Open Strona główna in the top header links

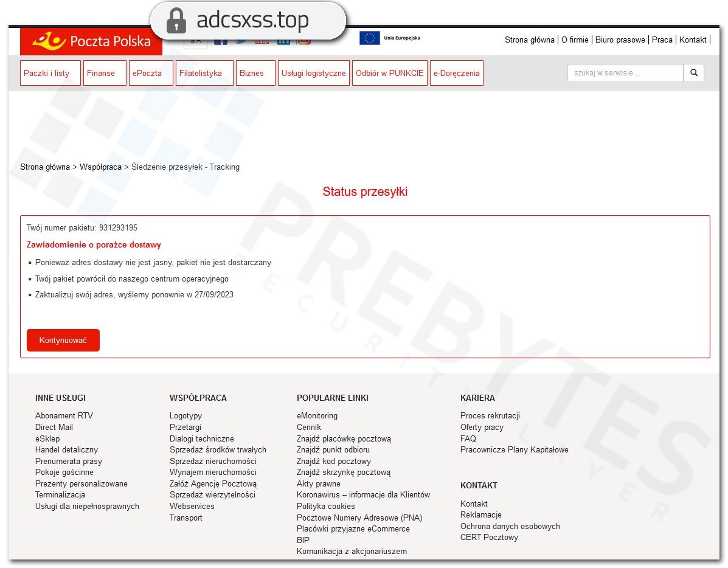(529, 40)
